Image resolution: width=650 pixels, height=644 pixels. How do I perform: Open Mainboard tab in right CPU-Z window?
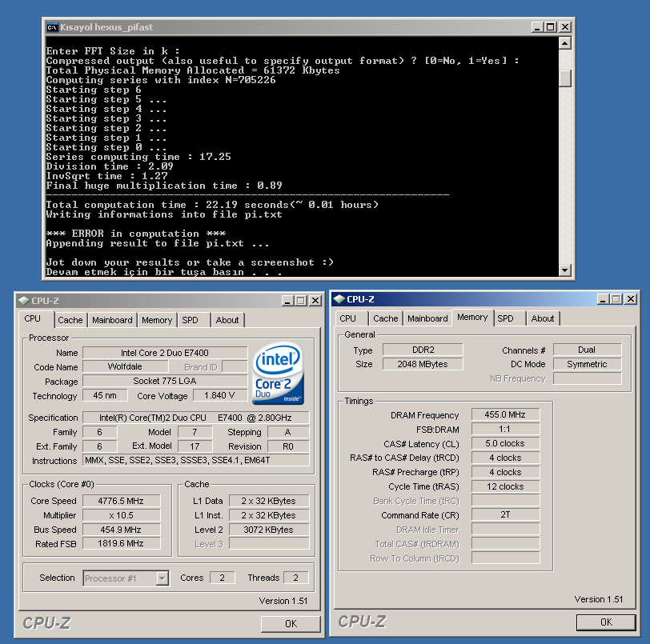(x=427, y=318)
